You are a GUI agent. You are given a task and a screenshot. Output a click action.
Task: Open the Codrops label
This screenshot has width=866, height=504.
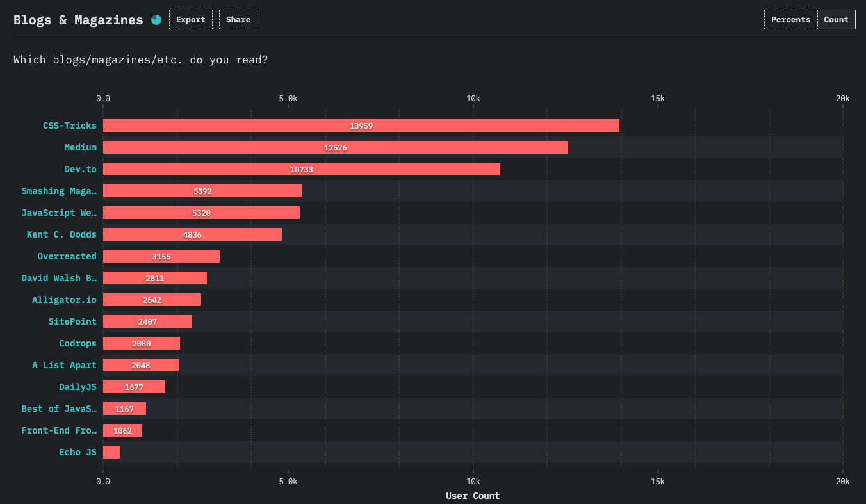(x=78, y=343)
